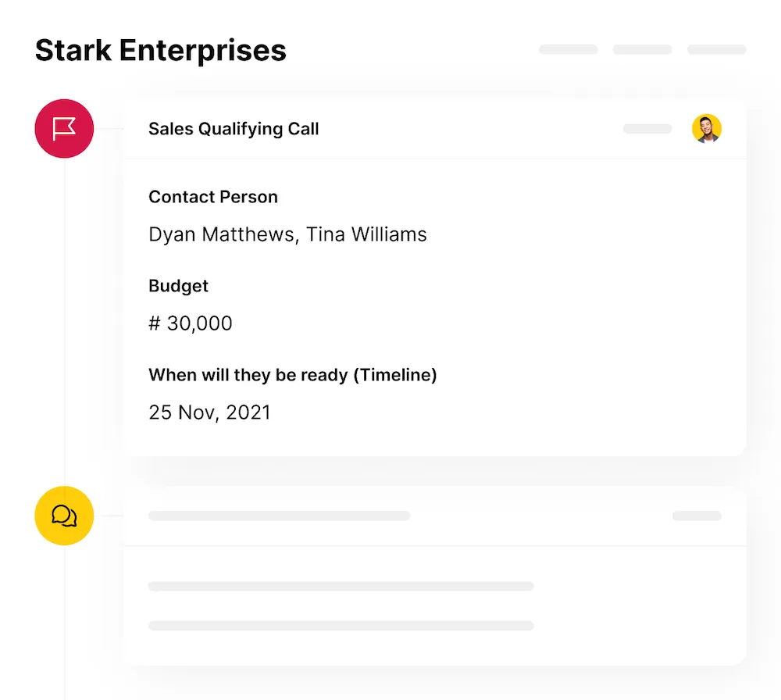This screenshot has height=700, width=781.
Task: Select the flag inside the red circle
Action: pos(64,128)
